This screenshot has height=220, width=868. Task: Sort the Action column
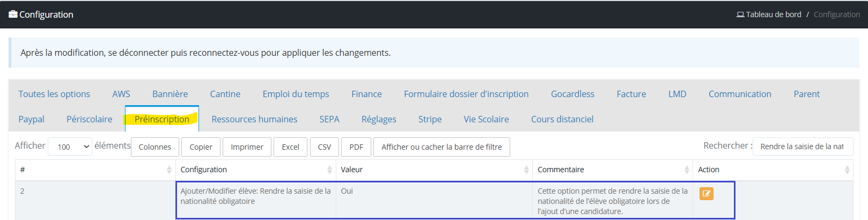coord(847,170)
